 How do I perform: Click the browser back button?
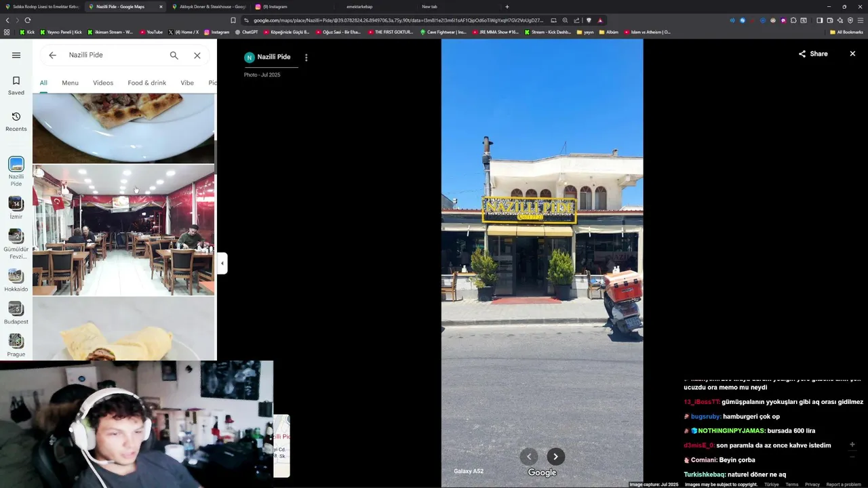coord(7,20)
